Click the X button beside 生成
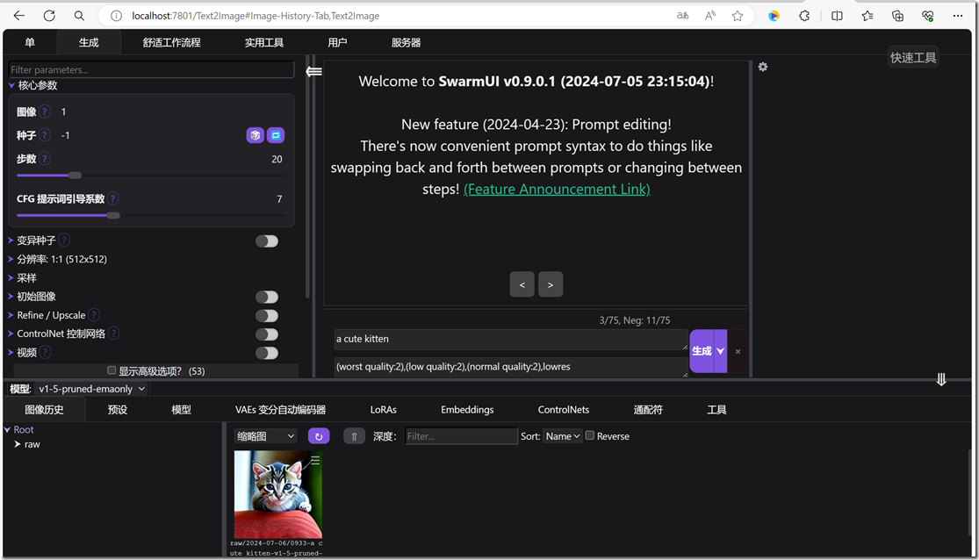 pos(738,351)
